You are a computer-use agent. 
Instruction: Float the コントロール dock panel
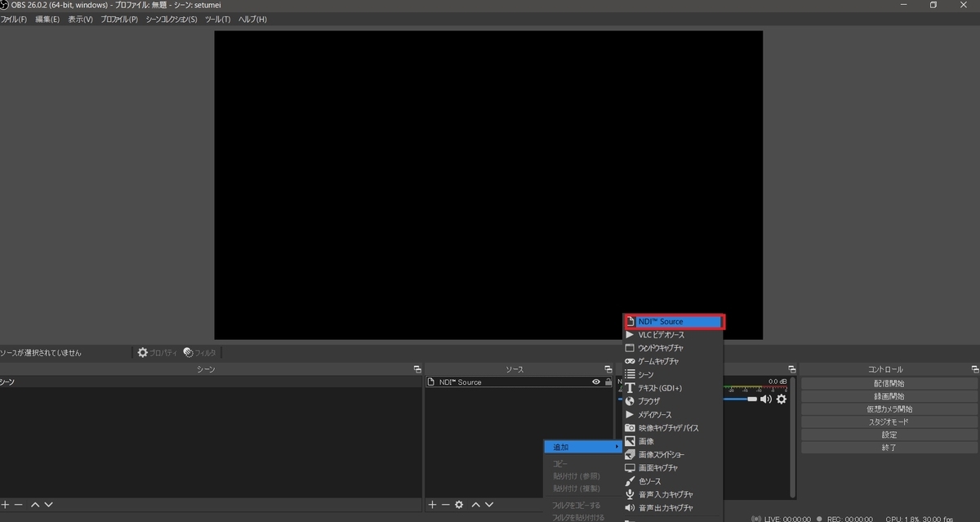(974, 370)
